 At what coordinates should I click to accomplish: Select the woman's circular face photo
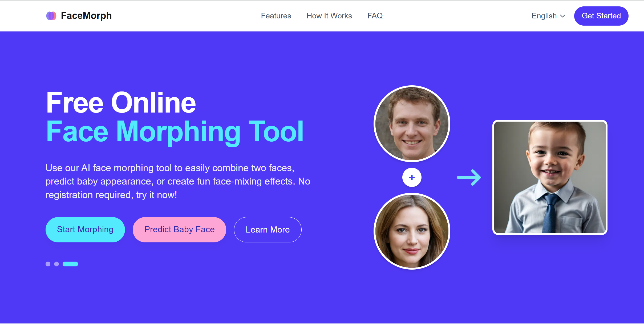pos(412,231)
